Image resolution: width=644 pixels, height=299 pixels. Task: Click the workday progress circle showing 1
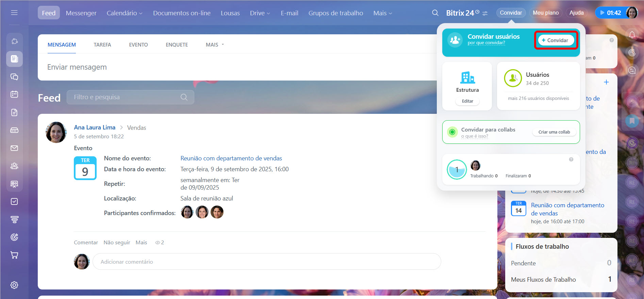pyautogui.click(x=457, y=170)
